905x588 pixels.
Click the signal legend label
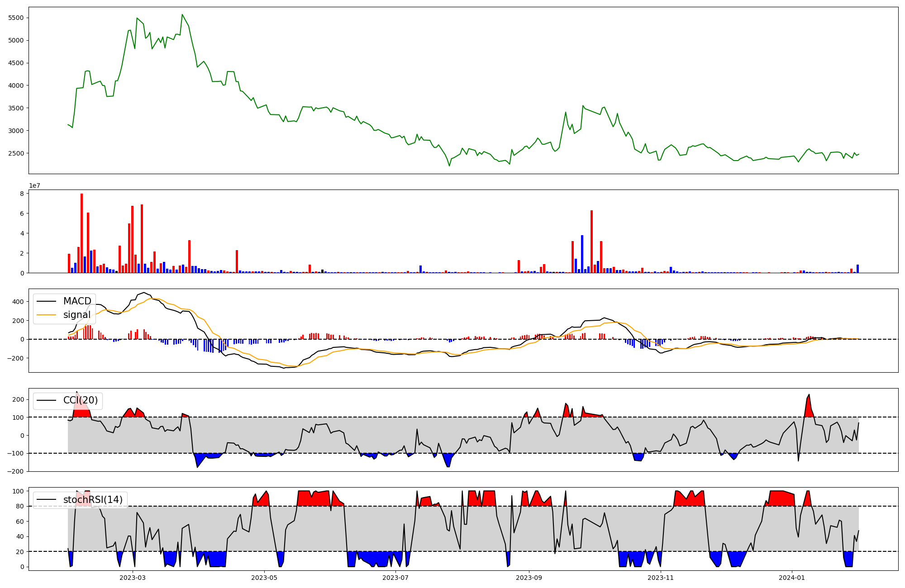tap(77, 315)
